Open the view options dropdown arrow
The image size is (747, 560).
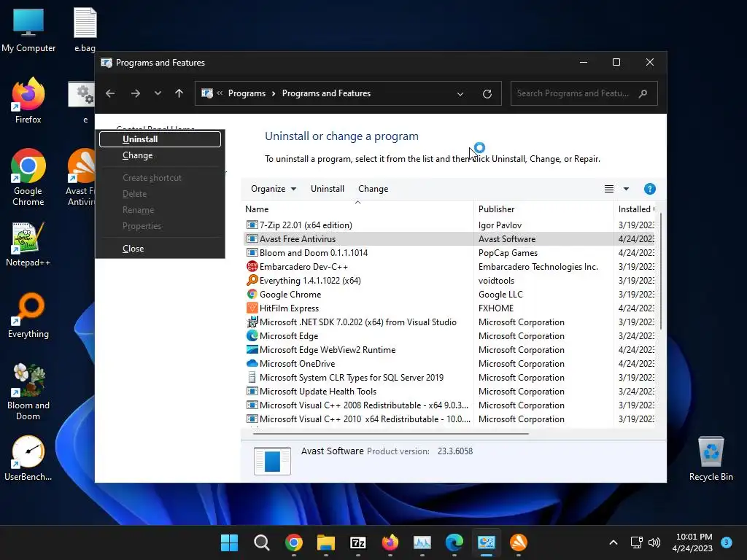pos(626,189)
